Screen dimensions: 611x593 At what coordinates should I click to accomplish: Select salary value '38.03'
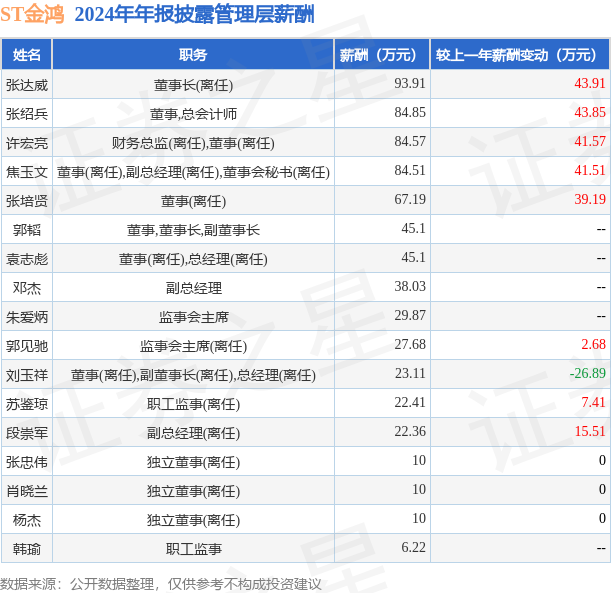tap(410, 286)
